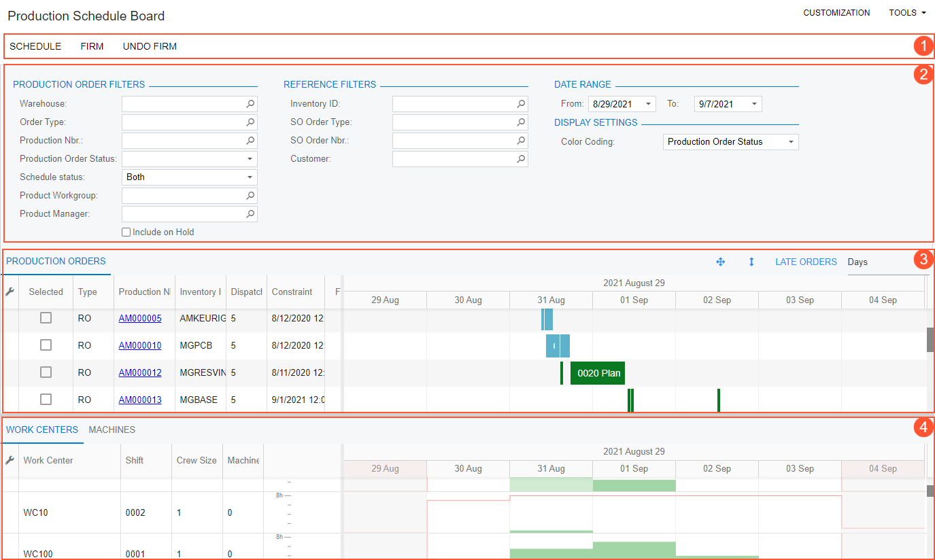This screenshot has width=935, height=560.
Task: Open the From date picker dropdown
Action: [648, 104]
